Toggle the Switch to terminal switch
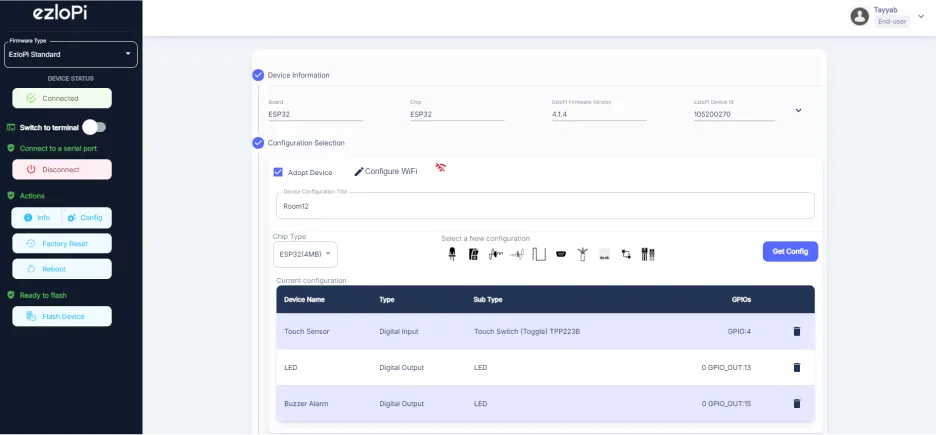 tap(94, 127)
